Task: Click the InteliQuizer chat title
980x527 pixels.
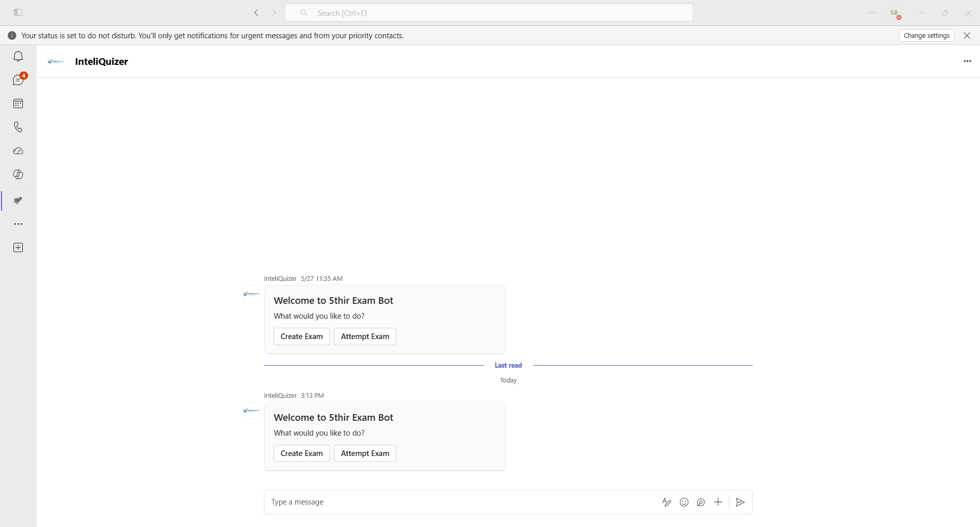Action: pos(102,61)
